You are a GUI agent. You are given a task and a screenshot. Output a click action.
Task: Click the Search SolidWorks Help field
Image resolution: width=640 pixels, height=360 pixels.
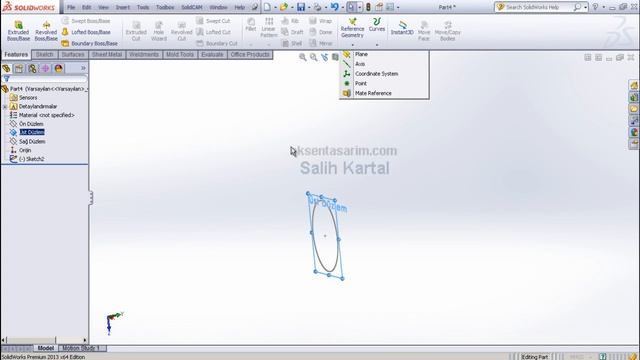point(535,7)
